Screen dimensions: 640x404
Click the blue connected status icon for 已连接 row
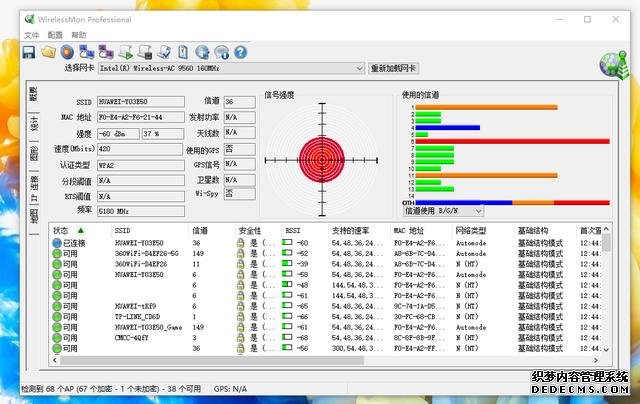pos(57,243)
